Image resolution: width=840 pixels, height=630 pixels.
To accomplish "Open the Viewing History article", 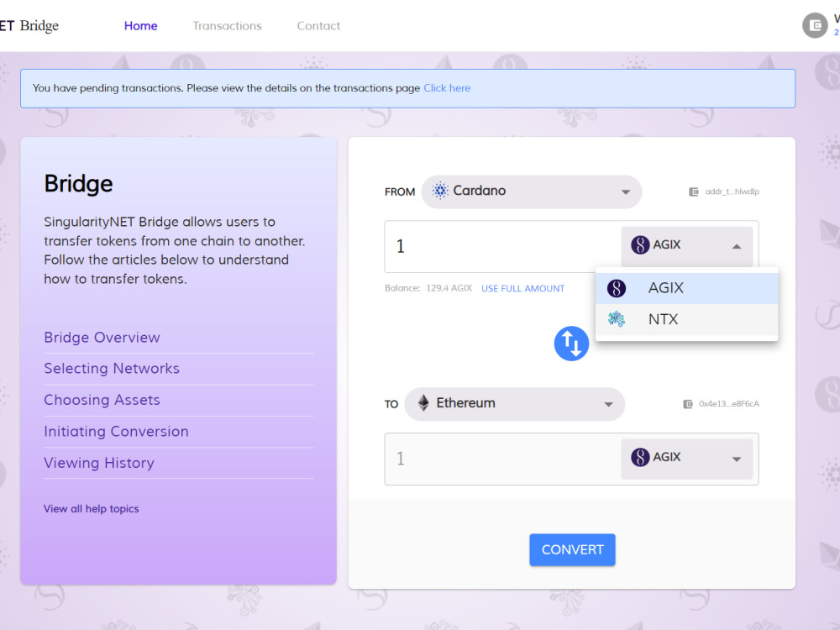I will click(x=99, y=463).
